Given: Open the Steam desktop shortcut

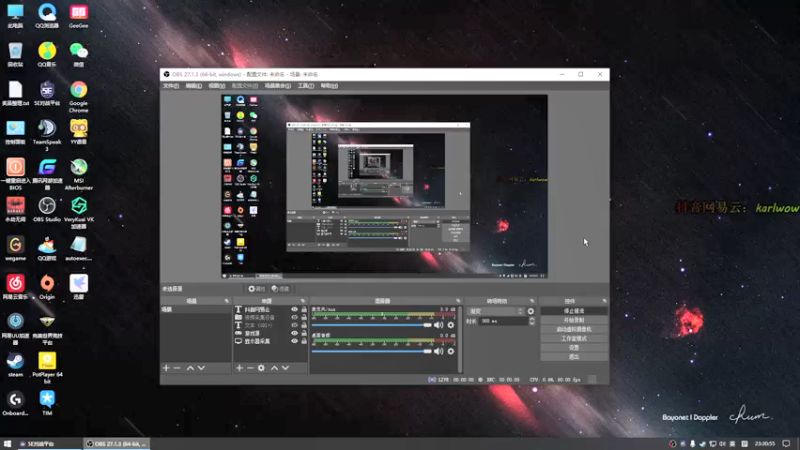Looking at the screenshot, I should [x=15, y=364].
